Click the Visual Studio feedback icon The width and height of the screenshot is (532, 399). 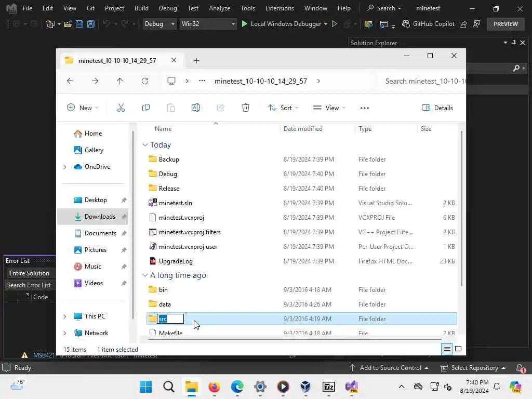(x=476, y=24)
